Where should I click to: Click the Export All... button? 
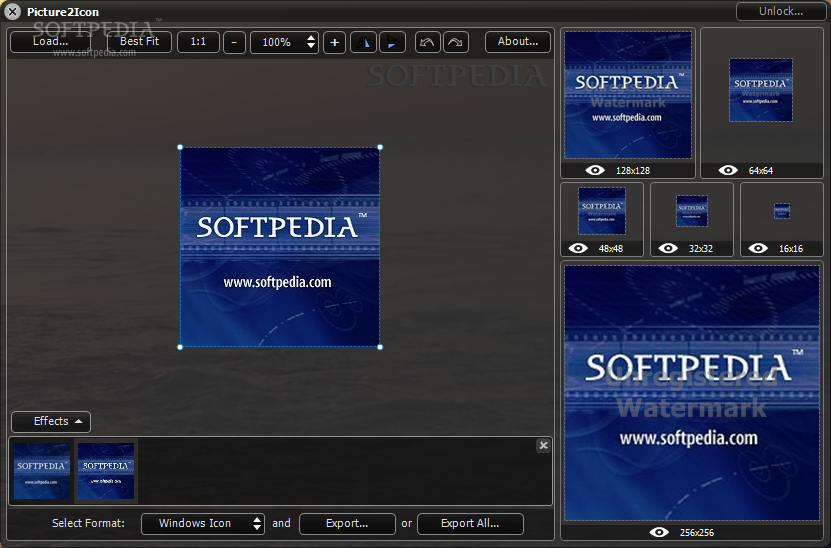pyautogui.click(x=470, y=524)
